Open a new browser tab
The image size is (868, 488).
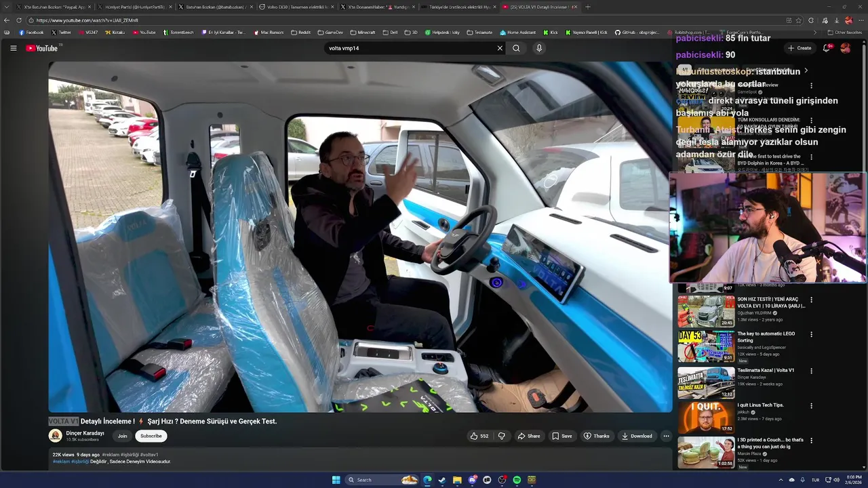587,7
